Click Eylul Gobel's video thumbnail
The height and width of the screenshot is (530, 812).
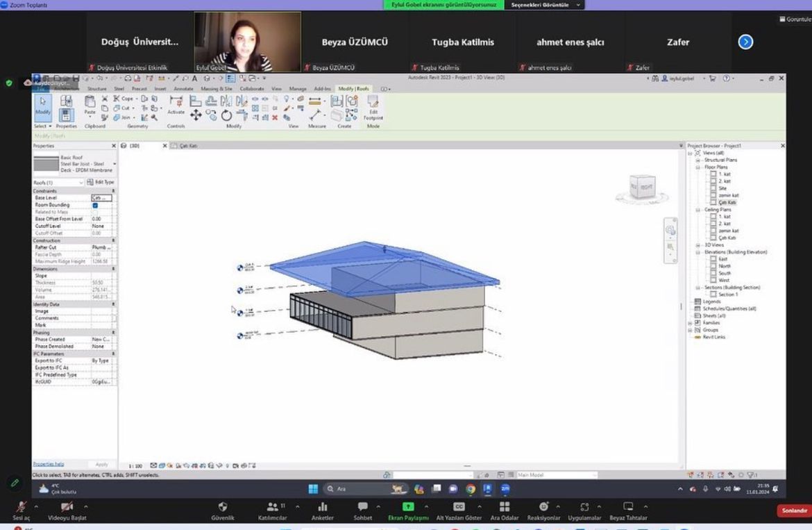click(x=248, y=42)
